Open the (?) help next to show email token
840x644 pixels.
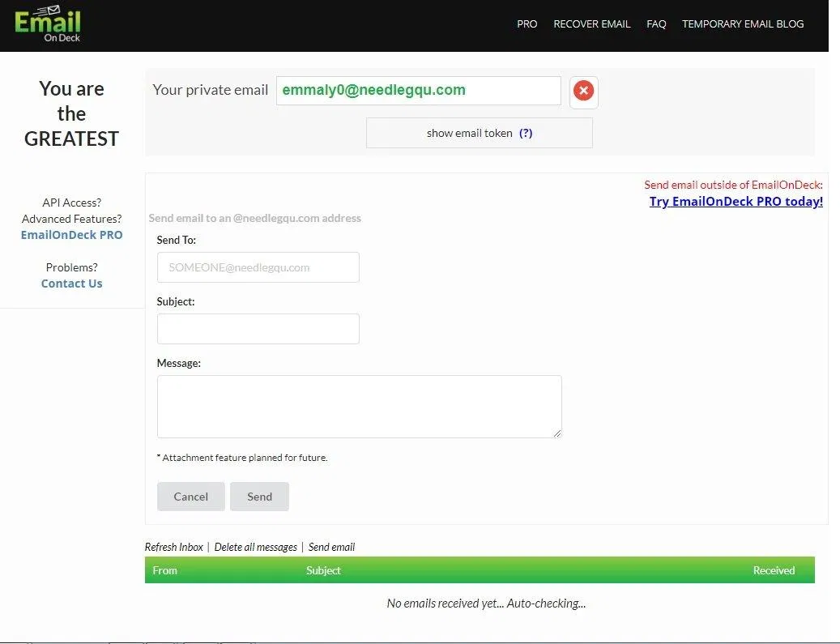point(525,133)
